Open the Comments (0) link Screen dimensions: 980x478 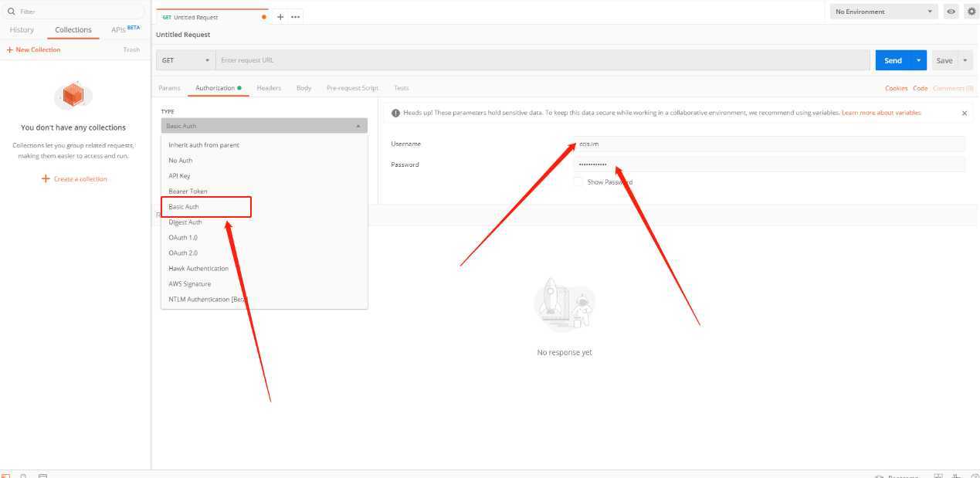pos(953,88)
